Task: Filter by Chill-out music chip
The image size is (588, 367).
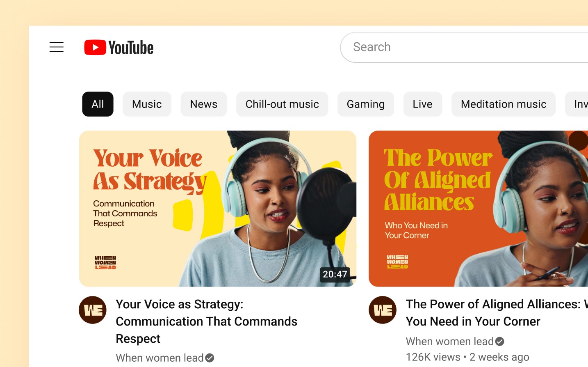Action: pos(282,104)
